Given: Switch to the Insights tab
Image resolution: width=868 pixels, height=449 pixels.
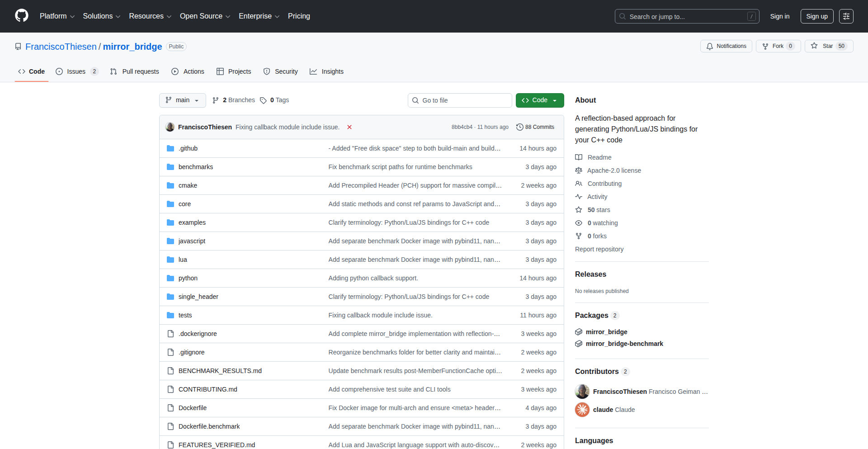Looking at the screenshot, I should (326, 71).
